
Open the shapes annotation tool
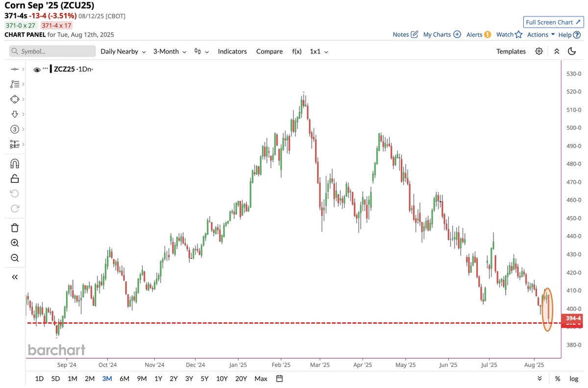[x=15, y=99]
